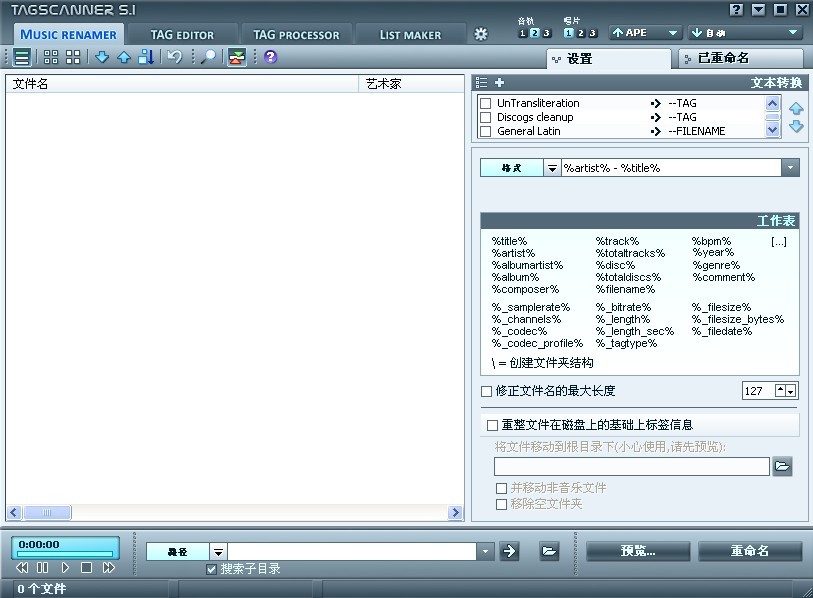This screenshot has width=813, height=598.
Task: Tick the Discogs cleanup checkbox
Action: click(x=486, y=117)
